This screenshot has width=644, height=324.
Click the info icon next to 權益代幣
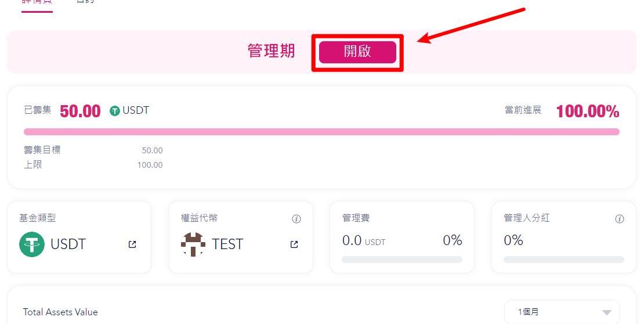click(296, 219)
